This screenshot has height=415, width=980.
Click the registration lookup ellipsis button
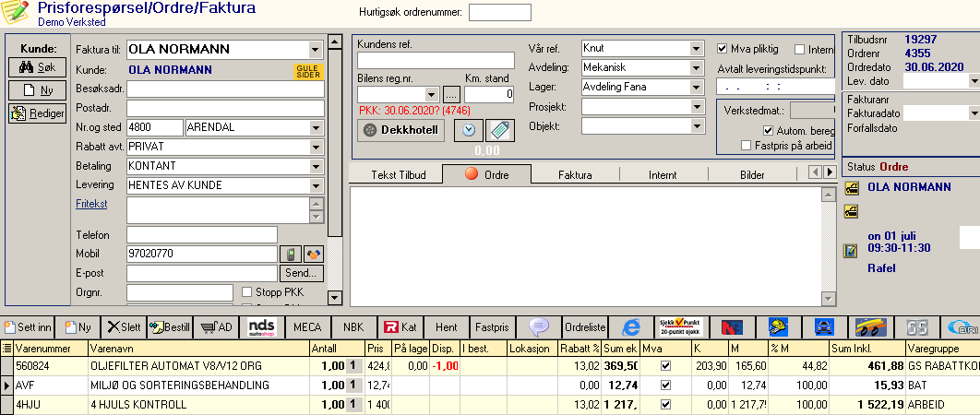tap(452, 95)
